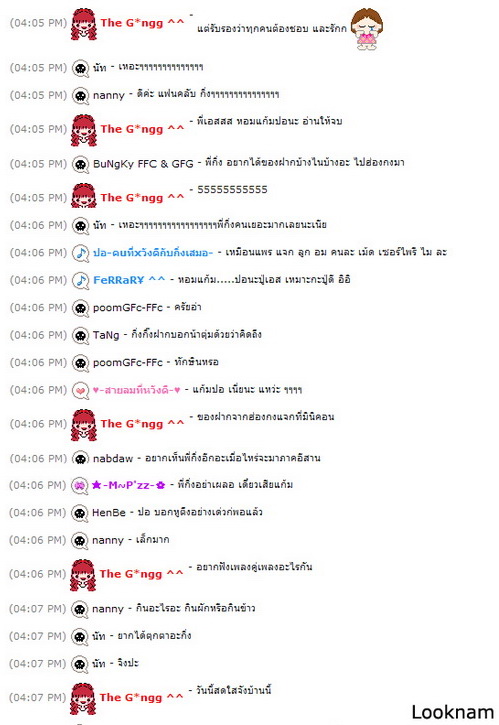This screenshot has height=725, width=499.
Task: Click nabdaw's skull avatar icon
Action: click(x=80, y=459)
